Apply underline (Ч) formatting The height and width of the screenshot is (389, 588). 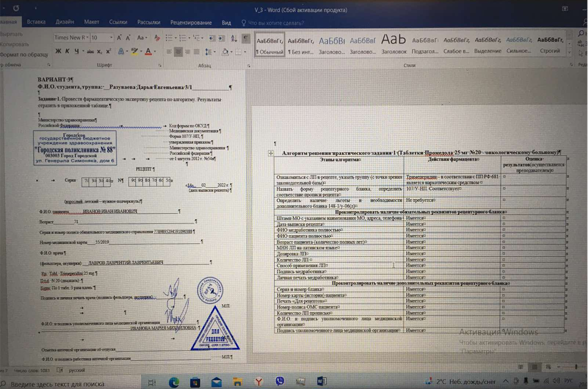[76, 52]
